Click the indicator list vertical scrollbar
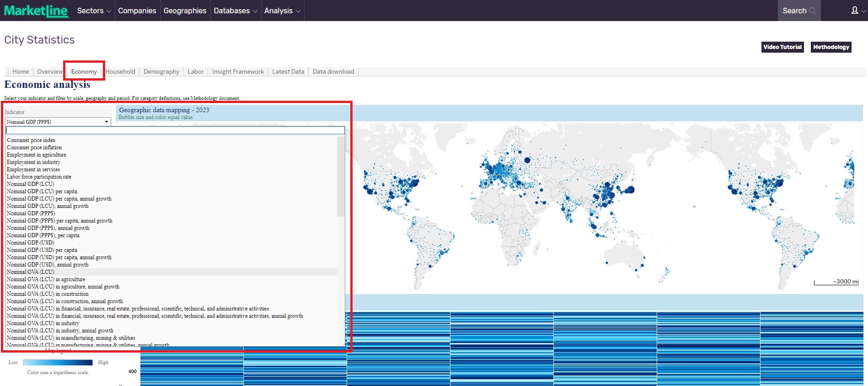 341,177
